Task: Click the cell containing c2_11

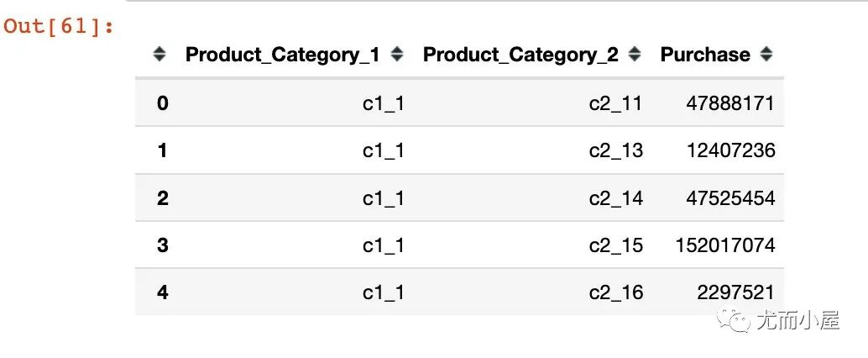Action: tap(615, 103)
